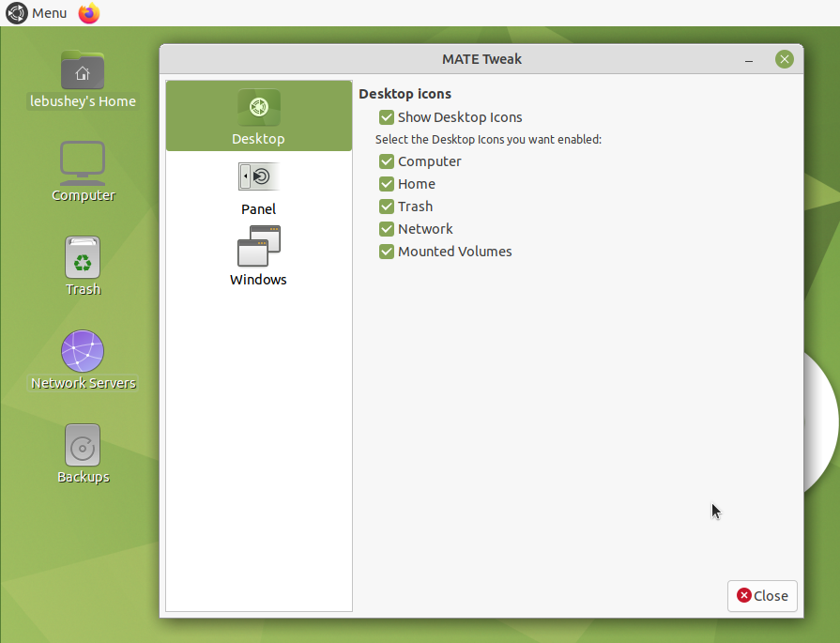The image size is (840, 643).
Task: Click the Firefox launcher in top panel
Action: pyautogui.click(x=89, y=13)
